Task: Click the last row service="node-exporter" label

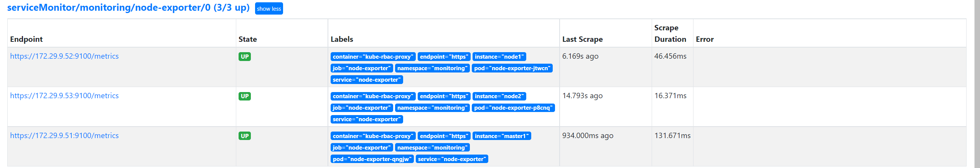Action: pos(452,159)
